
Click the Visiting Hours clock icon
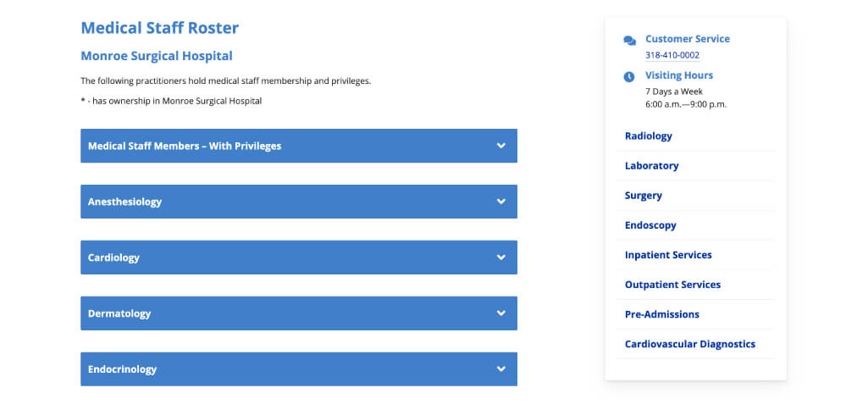tap(629, 77)
